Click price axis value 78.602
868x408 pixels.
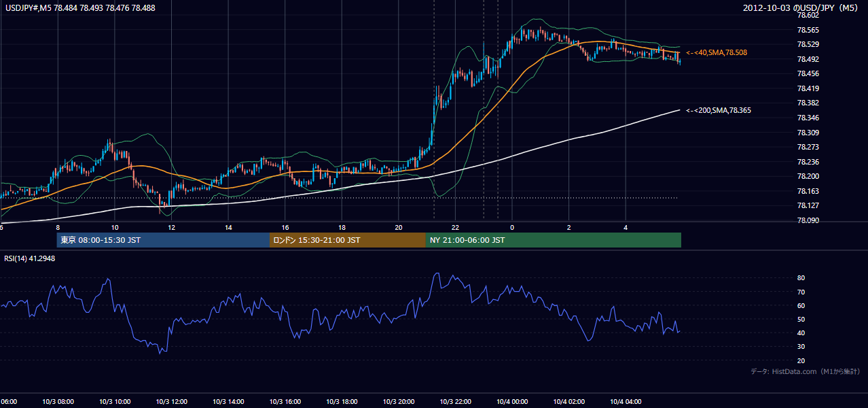tap(808, 15)
